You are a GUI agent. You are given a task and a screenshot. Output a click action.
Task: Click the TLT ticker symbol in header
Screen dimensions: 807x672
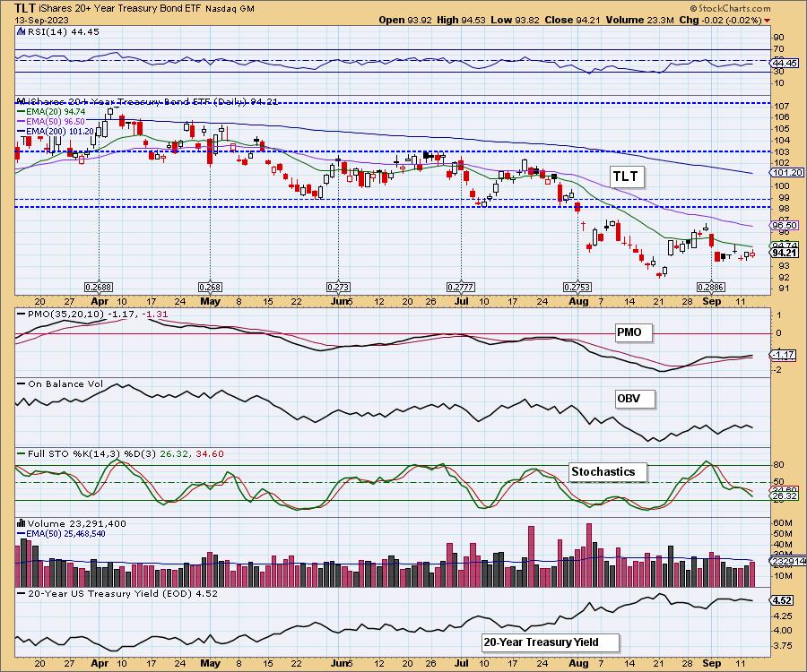coord(25,8)
